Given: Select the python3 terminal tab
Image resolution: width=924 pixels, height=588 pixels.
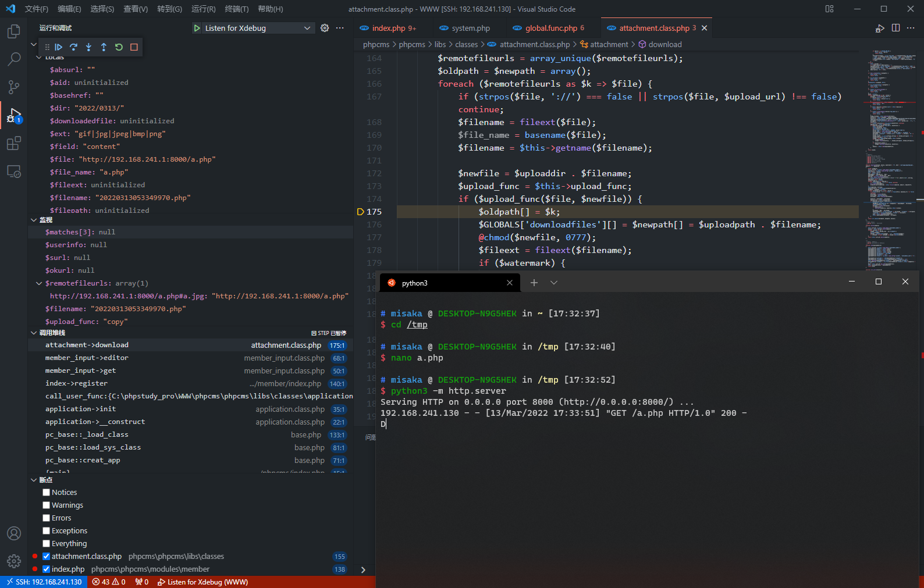Looking at the screenshot, I should [449, 283].
